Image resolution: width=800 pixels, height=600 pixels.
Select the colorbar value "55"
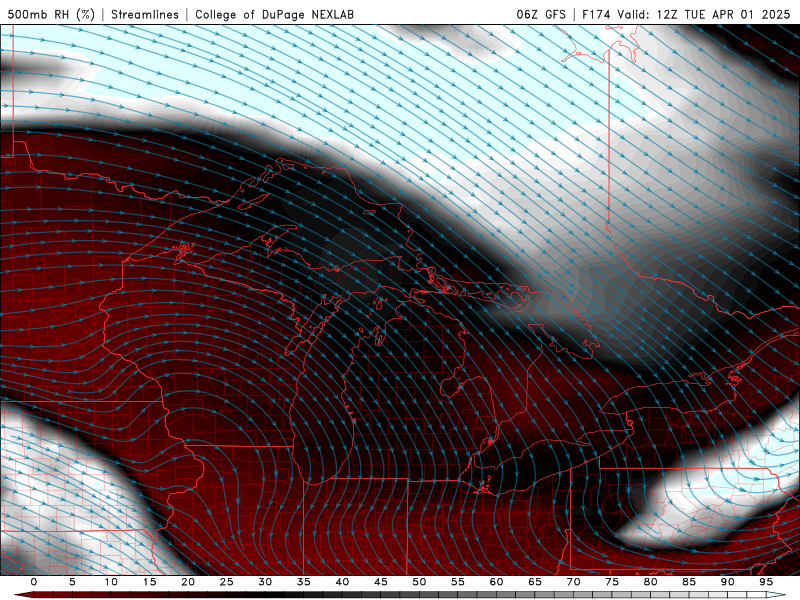(x=458, y=582)
